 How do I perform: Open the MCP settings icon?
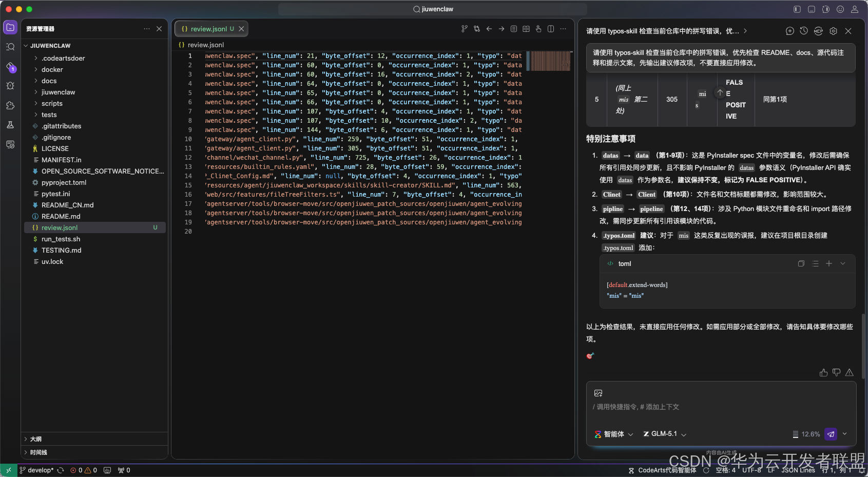point(819,31)
